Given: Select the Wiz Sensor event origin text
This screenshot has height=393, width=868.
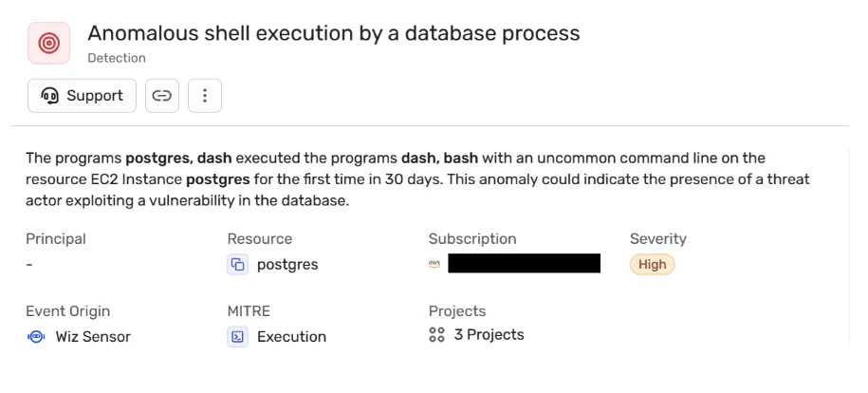Looking at the screenshot, I should click(93, 336).
